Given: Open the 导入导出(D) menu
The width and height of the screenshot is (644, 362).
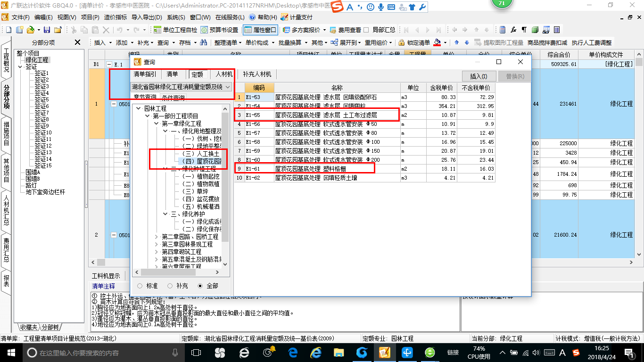Looking at the screenshot, I should (x=147, y=17).
